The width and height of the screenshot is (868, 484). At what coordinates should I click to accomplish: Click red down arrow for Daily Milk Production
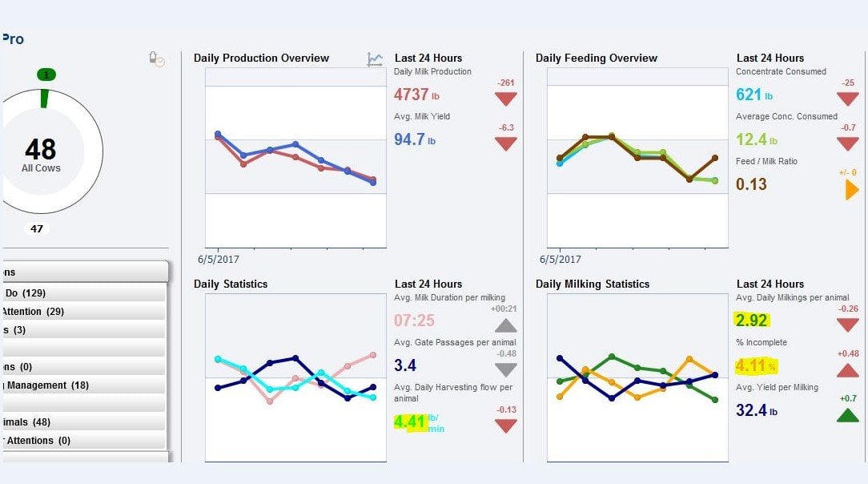click(x=505, y=99)
